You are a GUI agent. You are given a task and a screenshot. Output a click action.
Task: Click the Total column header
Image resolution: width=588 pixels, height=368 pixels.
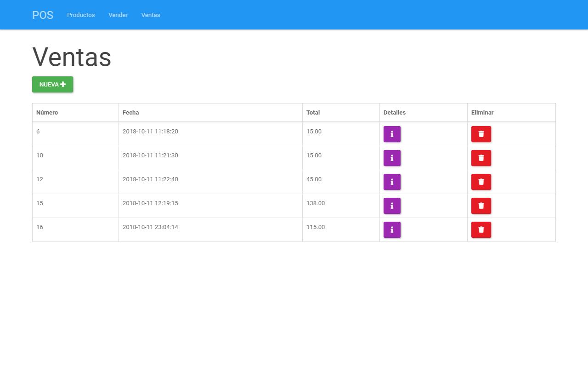pyautogui.click(x=313, y=113)
